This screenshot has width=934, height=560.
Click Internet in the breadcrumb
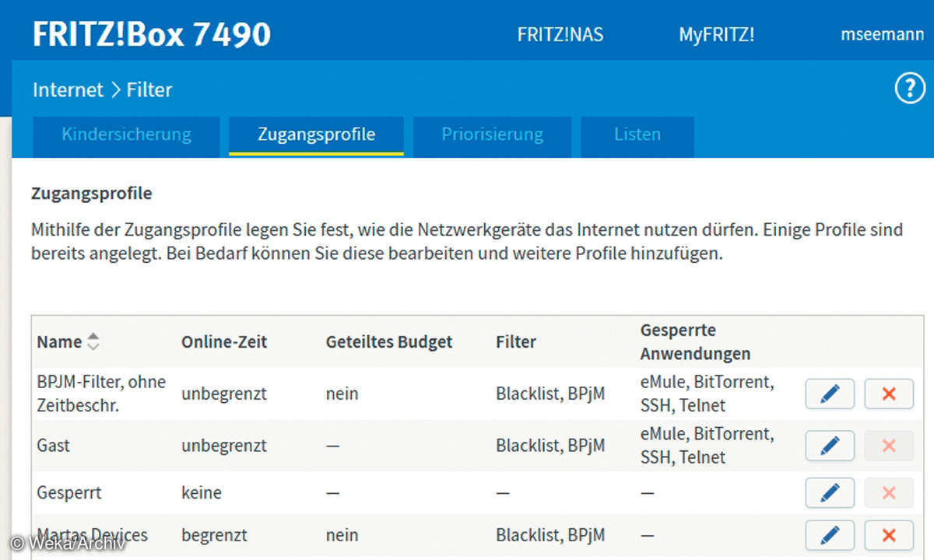[x=68, y=90]
